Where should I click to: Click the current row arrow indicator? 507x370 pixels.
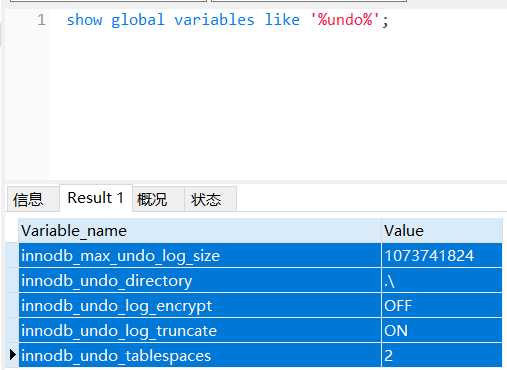(x=13, y=355)
